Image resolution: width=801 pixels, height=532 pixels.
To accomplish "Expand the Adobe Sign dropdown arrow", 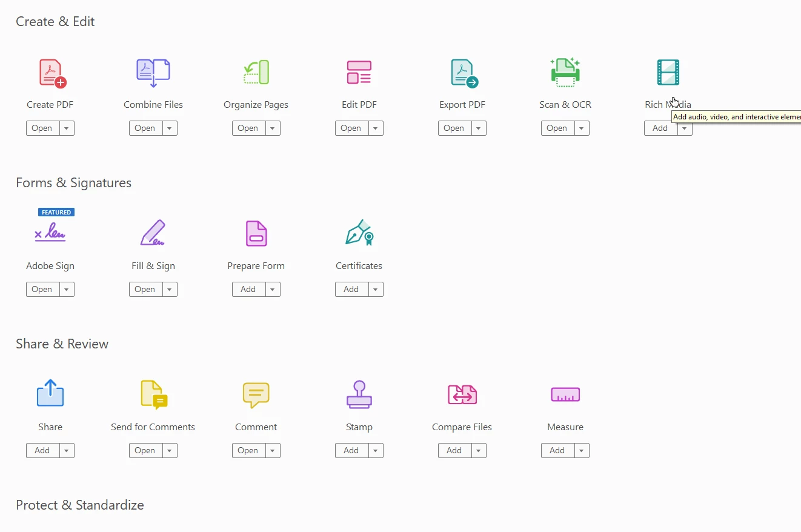I will [x=67, y=289].
